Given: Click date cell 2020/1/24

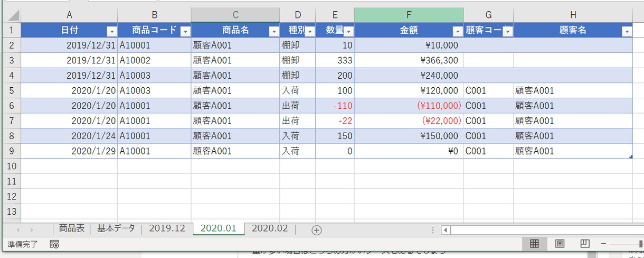Looking at the screenshot, I should click(69, 136).
